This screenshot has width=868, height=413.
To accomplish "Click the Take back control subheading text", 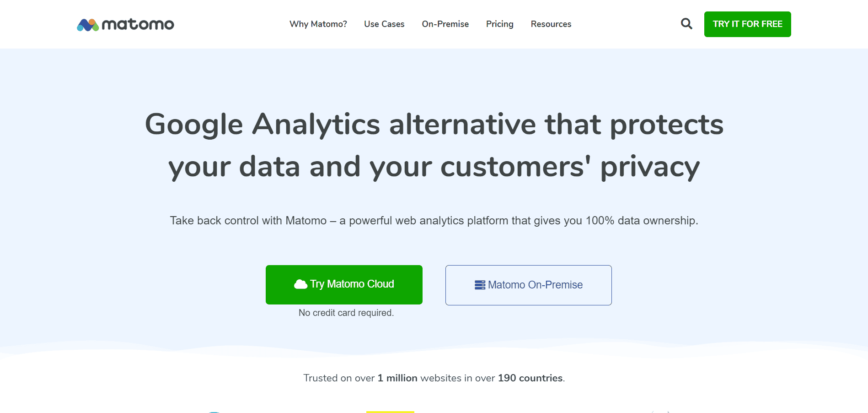I will (434, 221).
